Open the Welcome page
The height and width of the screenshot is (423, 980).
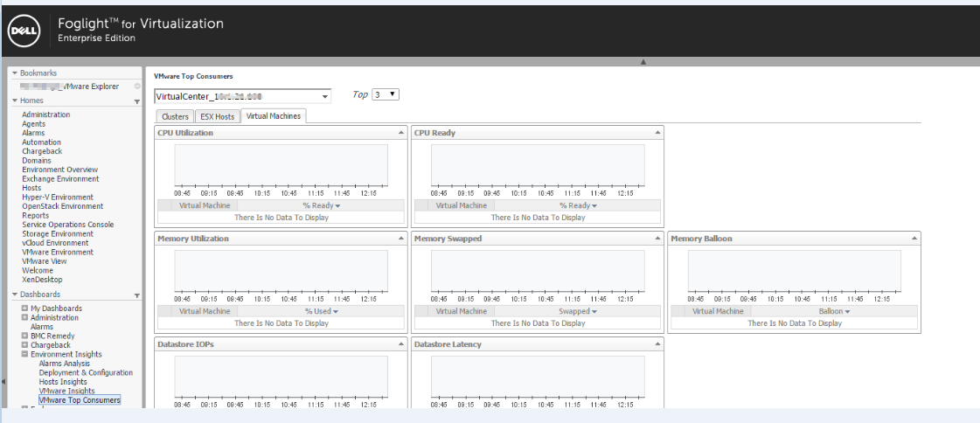tap(38, 271)
